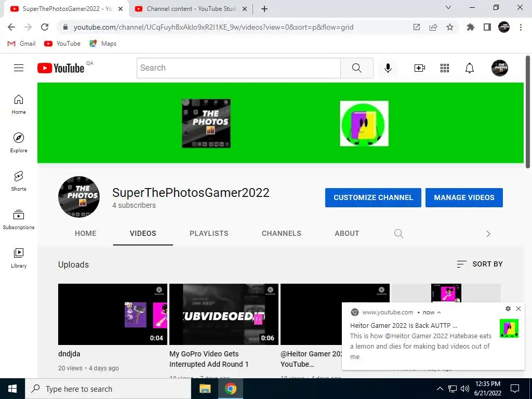Click the YouTube search input field
Image resolution: width=532 pixels, height=399 pixels.
(238, 68)
